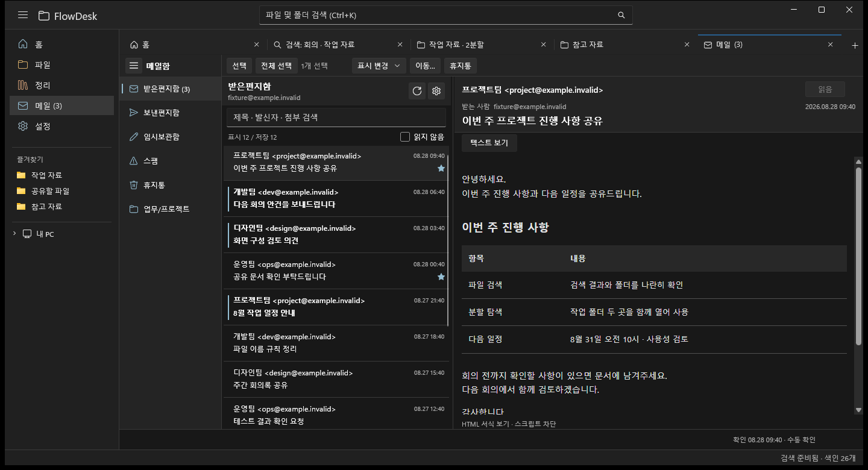Click the message body scrollbar thumb
The width and height of the screenshot is (868, 470).
[858, 257]
